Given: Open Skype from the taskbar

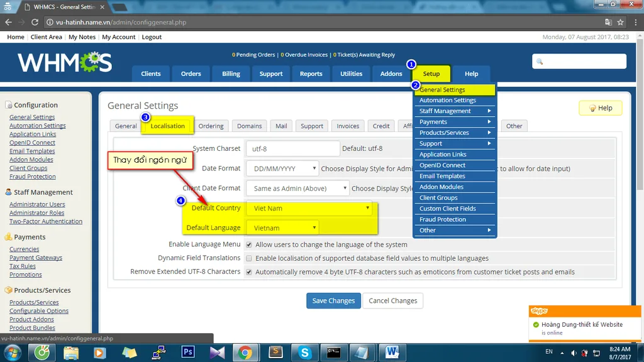Looking at the screenshot, I should point(305,353).
